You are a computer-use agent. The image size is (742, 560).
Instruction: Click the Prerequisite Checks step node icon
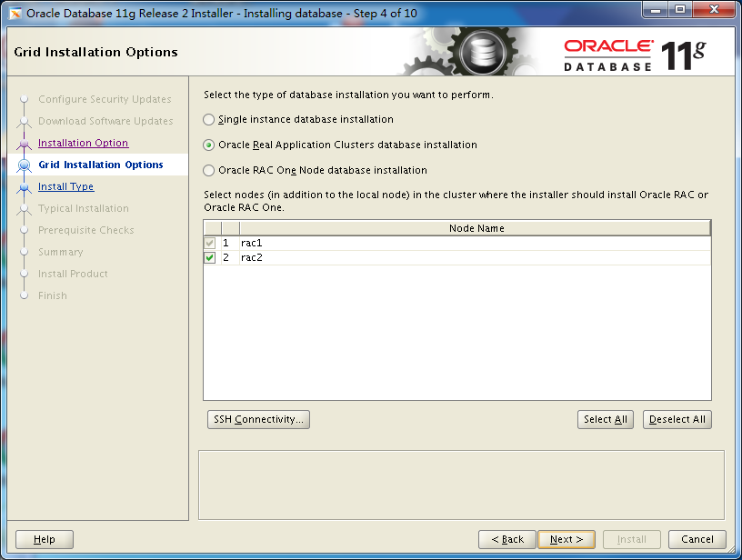(25, 230)
